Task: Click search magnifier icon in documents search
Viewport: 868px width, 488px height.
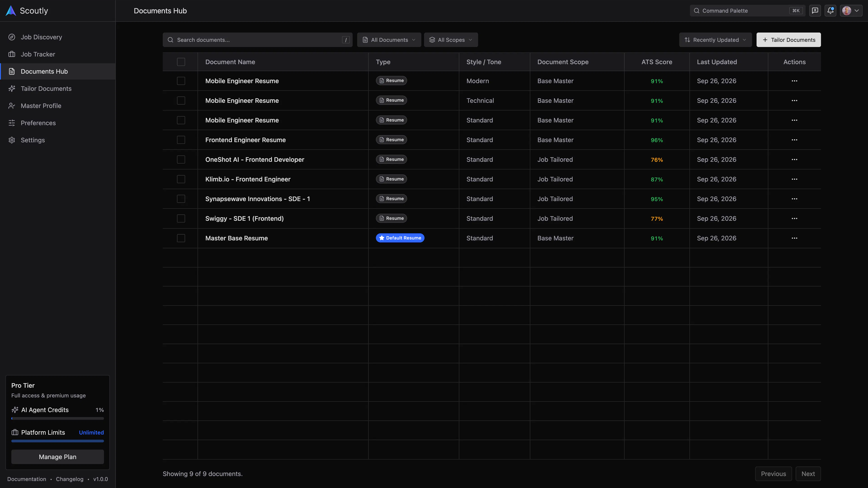Action: [170, 40]
